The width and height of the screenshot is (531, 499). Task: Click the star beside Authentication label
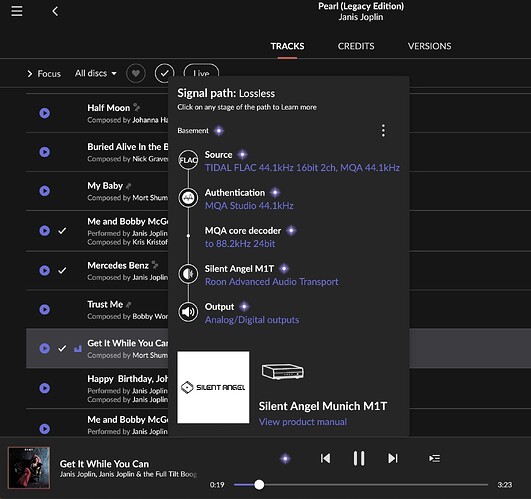pyautogui.click(x=275, y=193)
